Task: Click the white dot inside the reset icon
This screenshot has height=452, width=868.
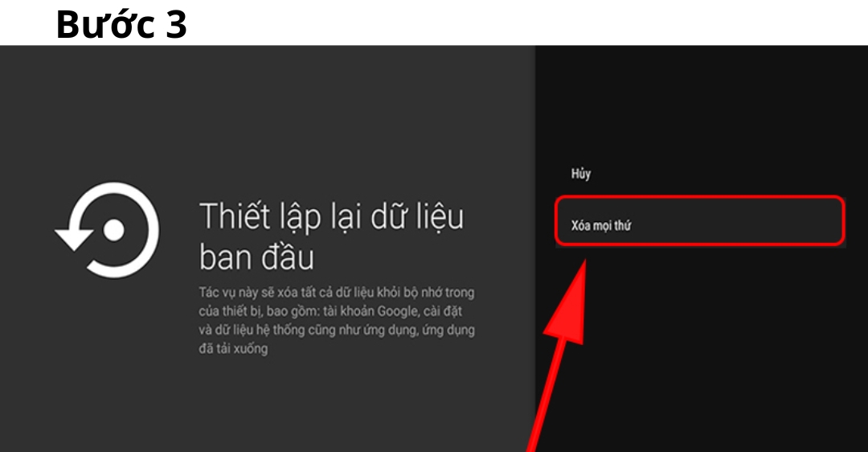Action: point(113,231)
